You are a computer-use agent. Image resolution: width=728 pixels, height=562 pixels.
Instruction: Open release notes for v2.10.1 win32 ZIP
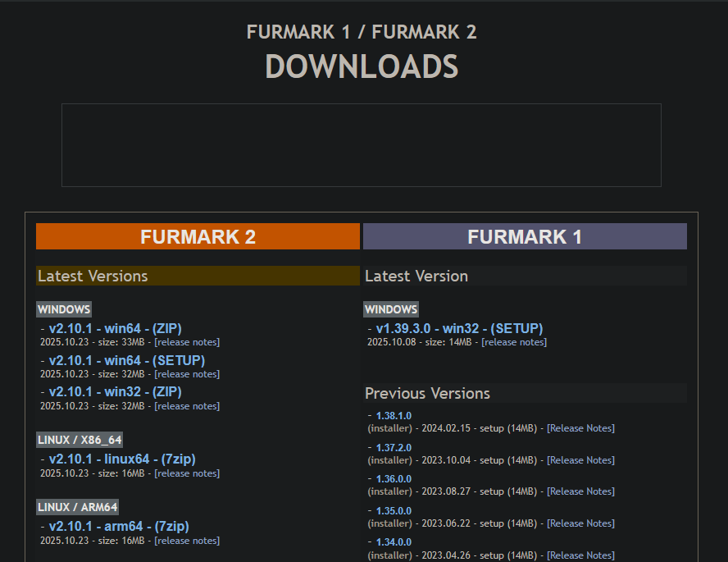point(187,406)
